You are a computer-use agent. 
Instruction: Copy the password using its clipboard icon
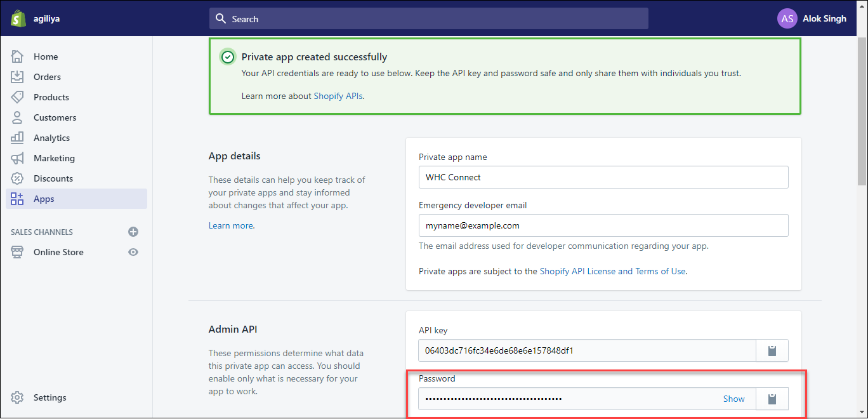(x=772, y=399)
